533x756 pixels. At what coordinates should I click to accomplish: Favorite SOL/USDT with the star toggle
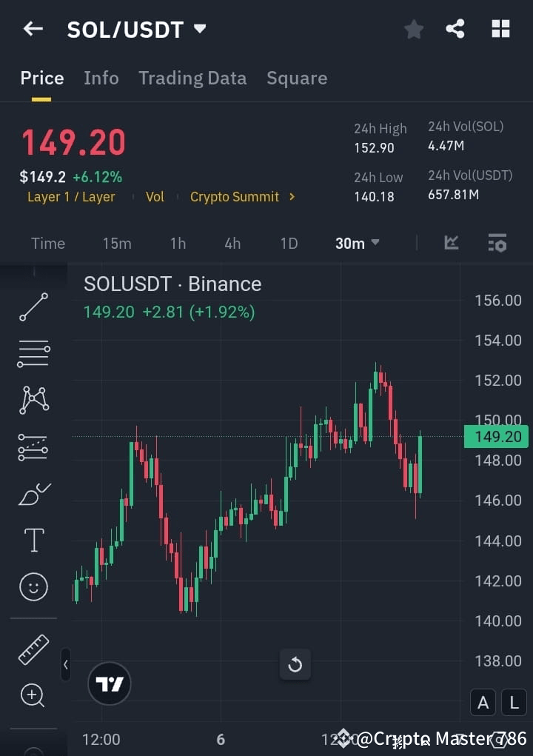point(413,29)
